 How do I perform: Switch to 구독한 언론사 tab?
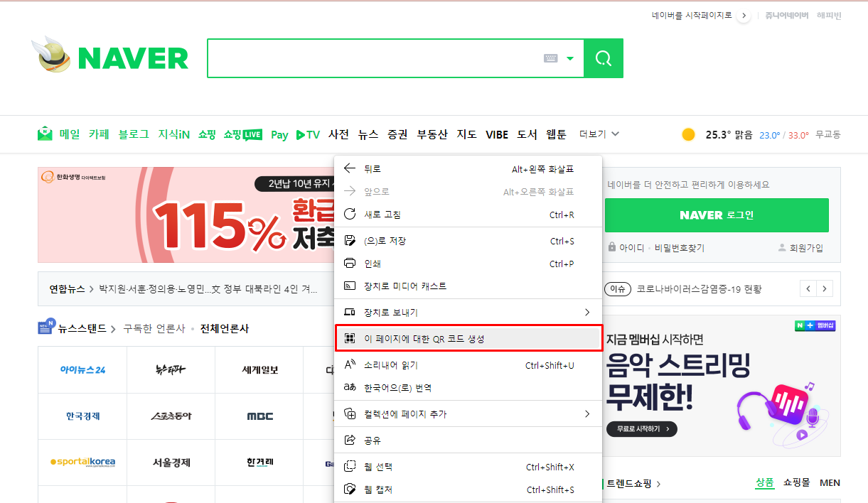154,329
